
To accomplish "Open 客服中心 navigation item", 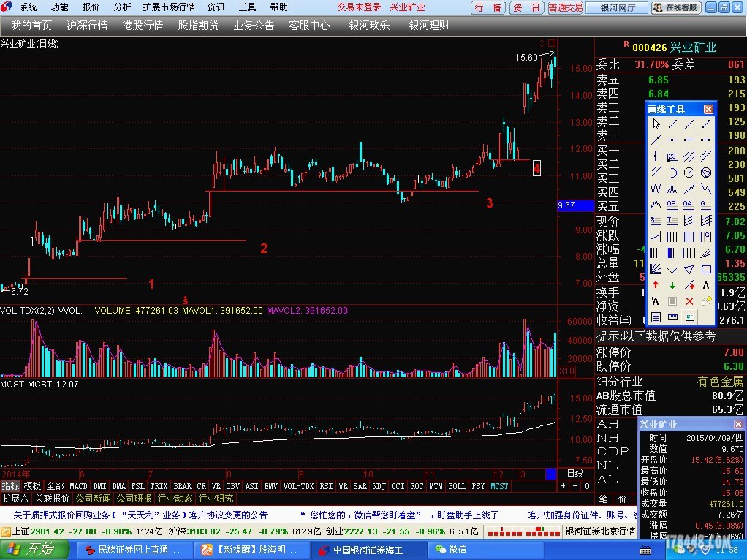I will (309, 26).
